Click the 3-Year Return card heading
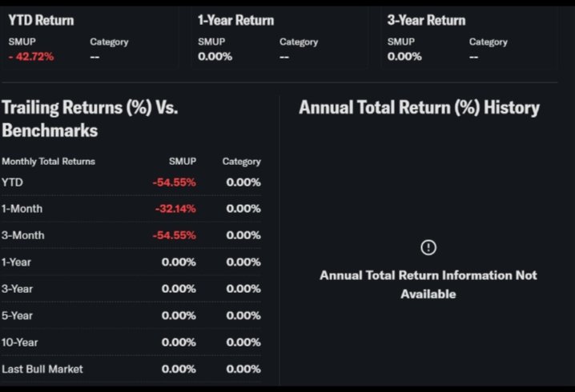575x392 pixels. [x=426, y=20]
